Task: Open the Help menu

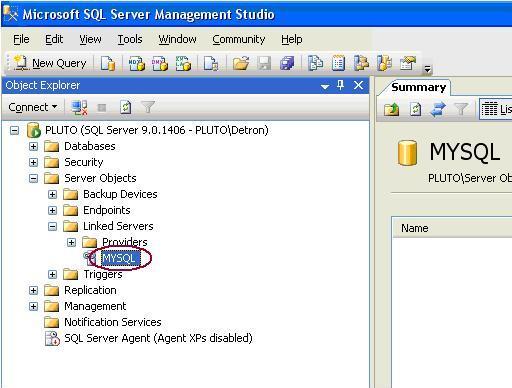Action: 292,39
